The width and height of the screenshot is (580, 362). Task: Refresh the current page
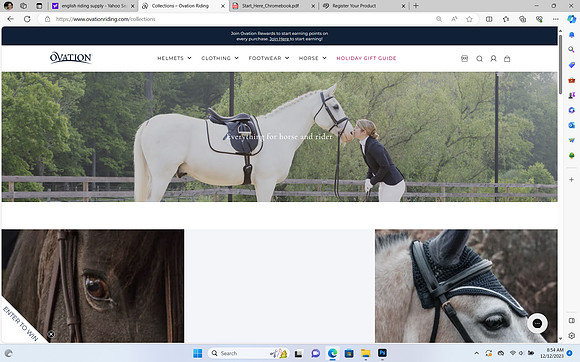pyautogui.click(x=27, y=19)
